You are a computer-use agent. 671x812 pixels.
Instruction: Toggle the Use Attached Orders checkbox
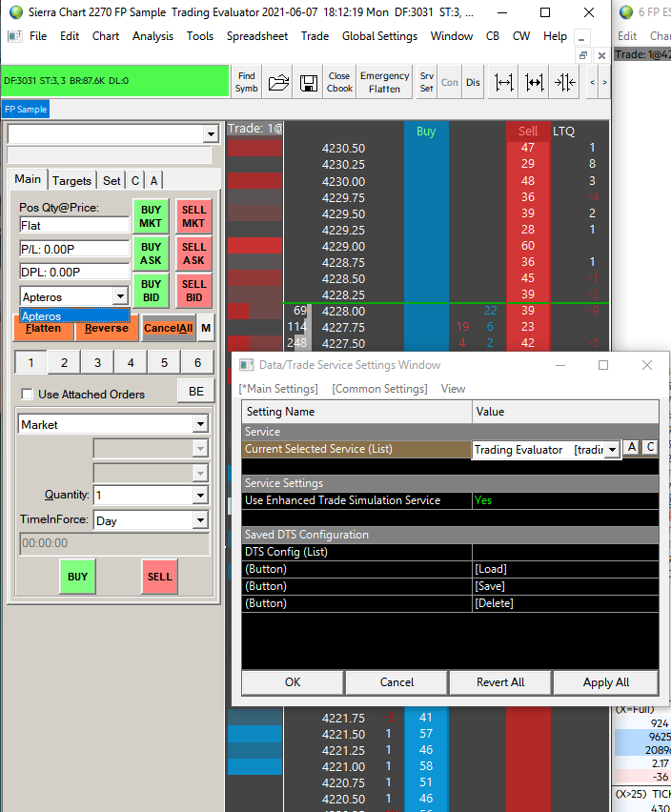click(x=27, y=395)
